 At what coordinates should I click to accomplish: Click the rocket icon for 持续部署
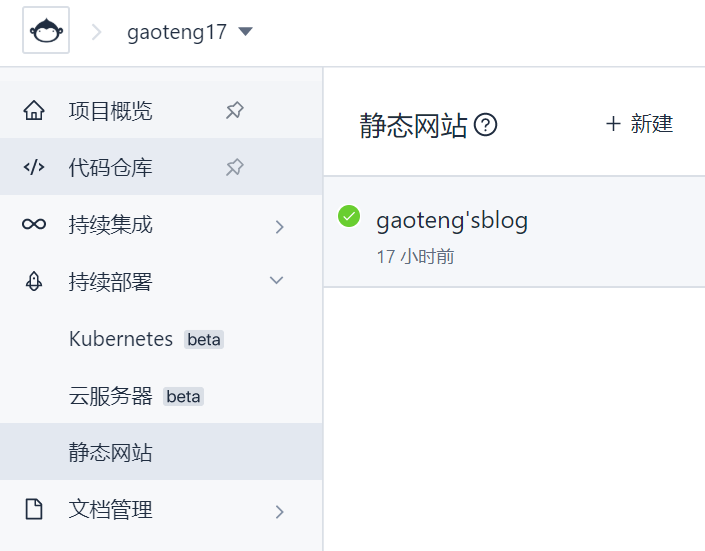point(34,282)
